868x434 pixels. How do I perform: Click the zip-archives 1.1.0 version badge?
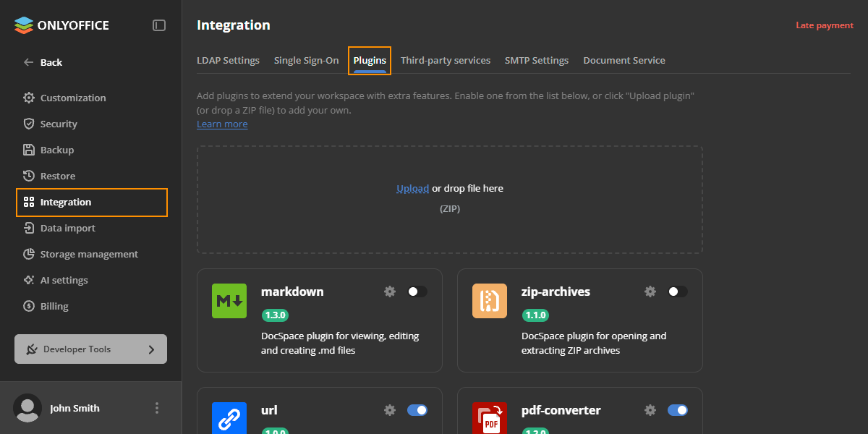coord(535,315)
